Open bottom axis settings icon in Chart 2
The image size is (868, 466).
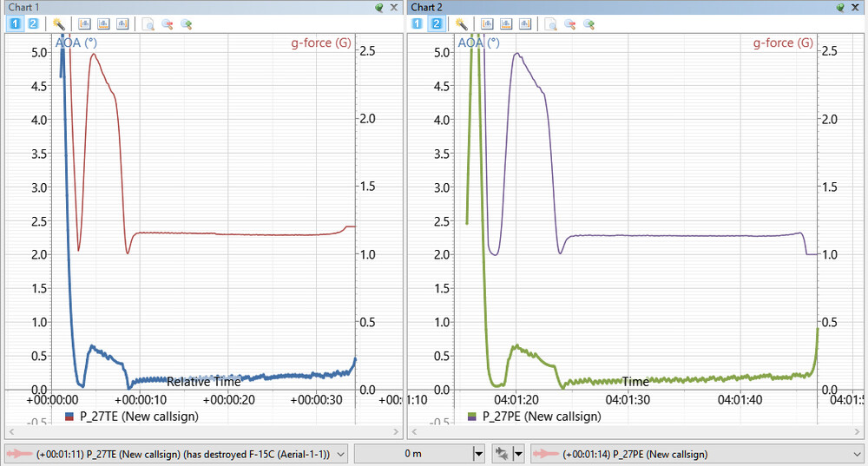(506, 23)
